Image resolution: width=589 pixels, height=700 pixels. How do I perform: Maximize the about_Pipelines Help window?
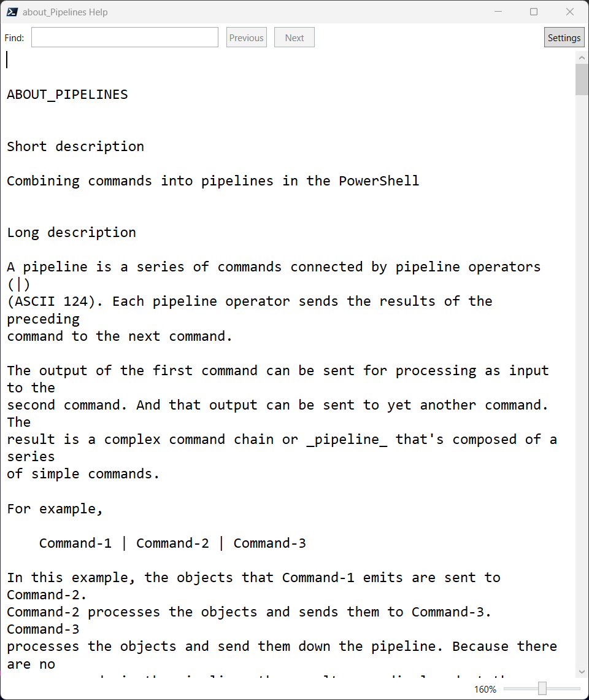click(x=534, y=12)
